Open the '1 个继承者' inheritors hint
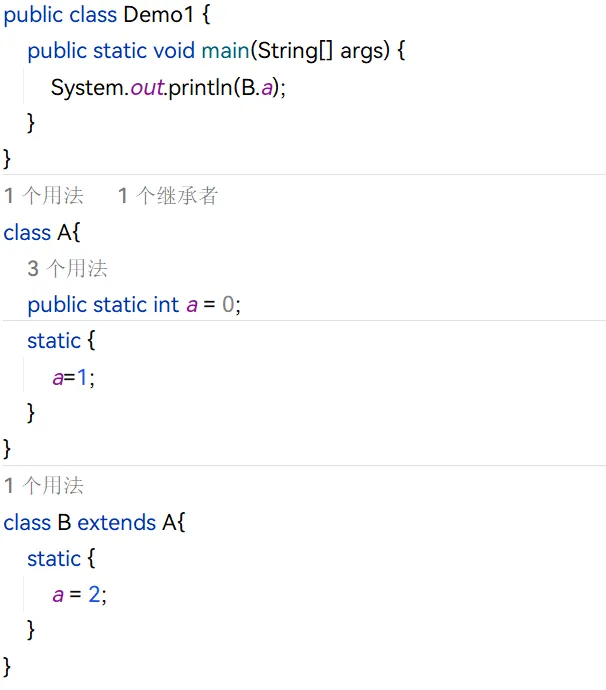606x690 pixels. tap(168, 195)
